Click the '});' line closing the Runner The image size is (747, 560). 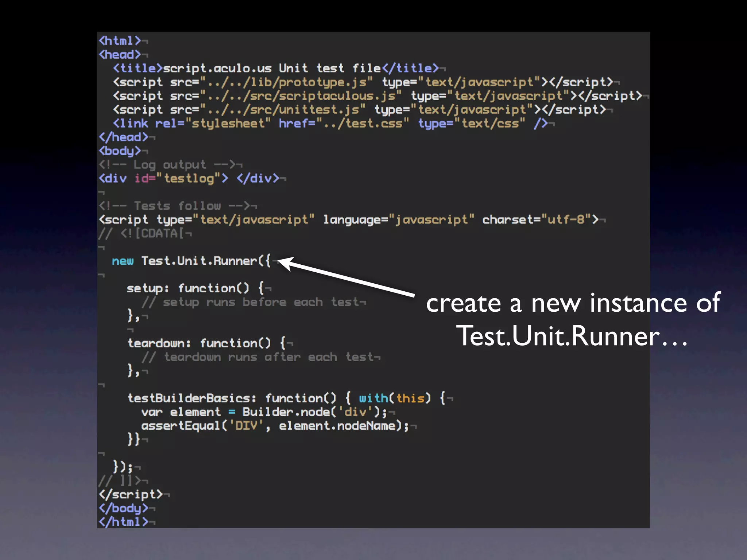pos(123,467)
